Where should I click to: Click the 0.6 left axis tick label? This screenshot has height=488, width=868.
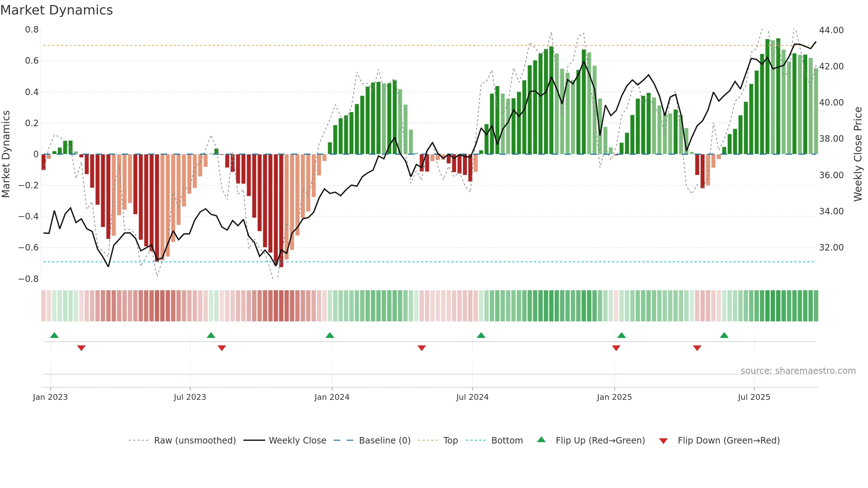click(32, 61)
